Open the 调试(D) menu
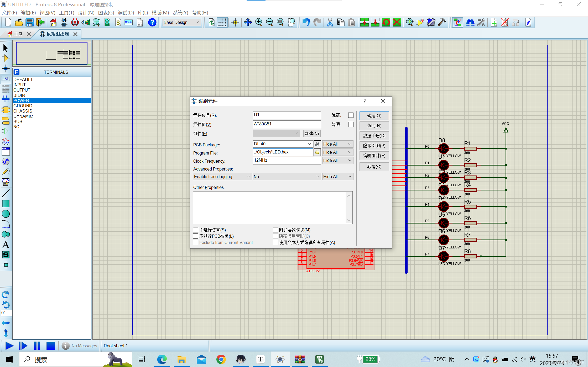This screenshot has width=588, height=367. pos(126,13)
